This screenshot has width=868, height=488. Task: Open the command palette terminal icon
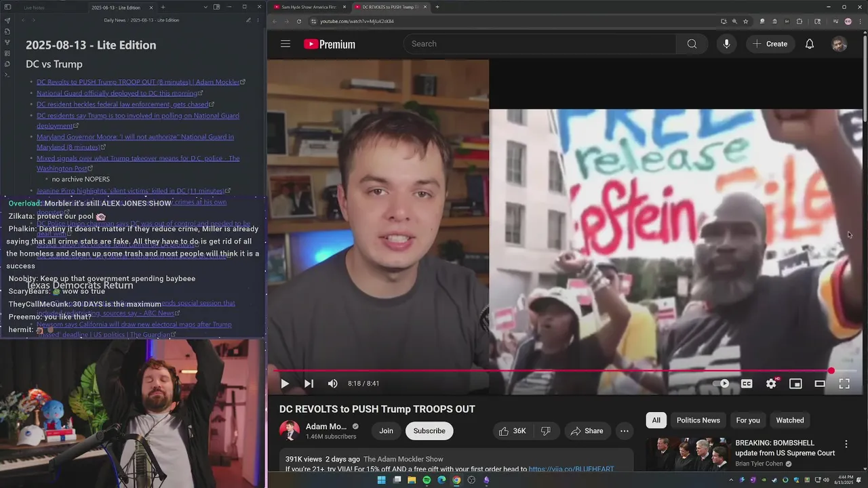click(7, 75)
